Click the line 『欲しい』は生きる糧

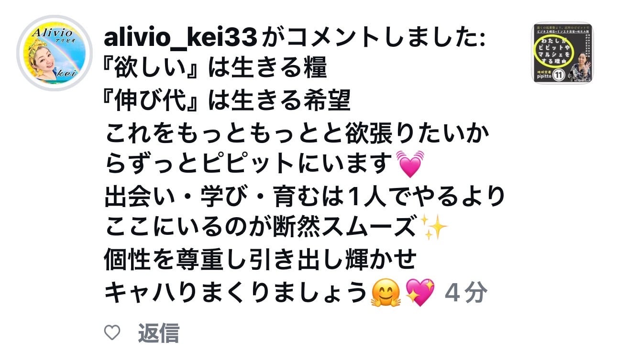[215, 70]
